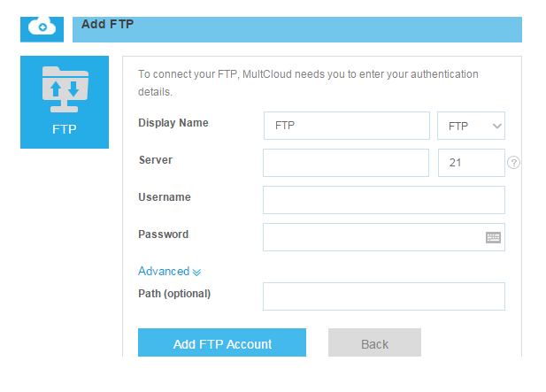Click the Path (optional) input field
The height and width of the screenshot is (392, 546).
pyautogui.click(x=383, y=296)
